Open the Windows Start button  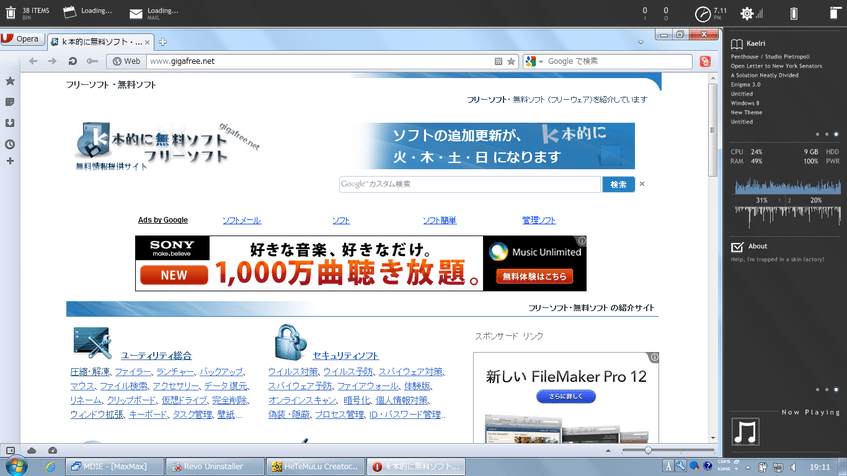[x=16, y=466]
